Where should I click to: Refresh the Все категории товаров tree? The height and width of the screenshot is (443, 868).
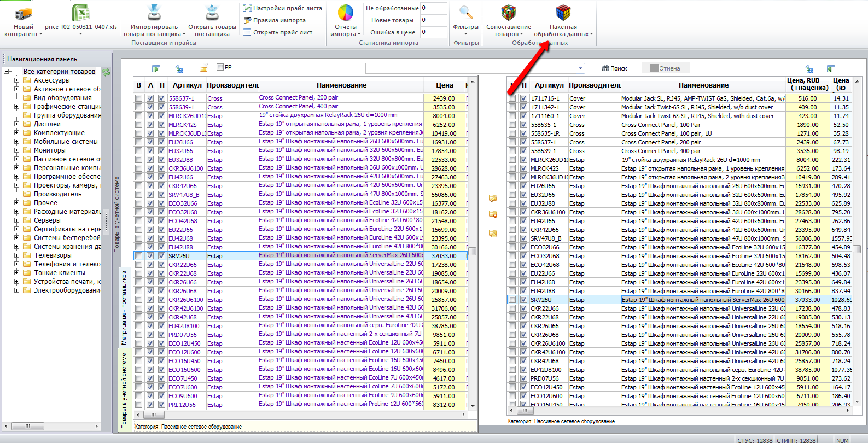(x=106, y=72)
